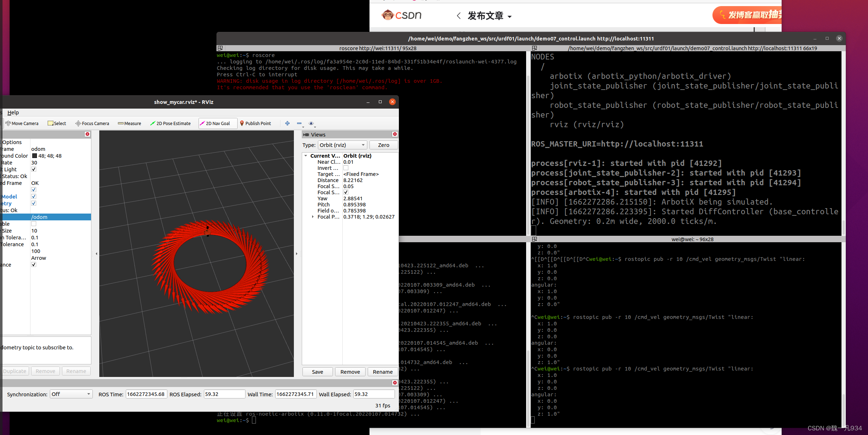Activate the Select tool in RViz

coord(57,123)
